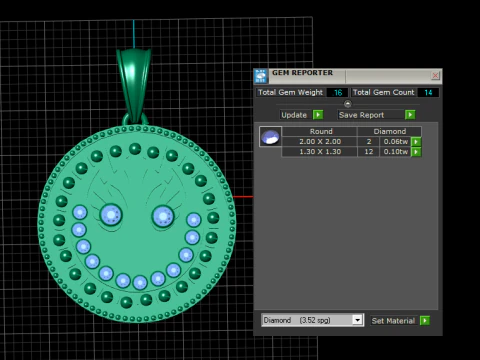The image size is (480, 360).
Task: Select the round gem thumbnail icon
Action: (270, 137)
